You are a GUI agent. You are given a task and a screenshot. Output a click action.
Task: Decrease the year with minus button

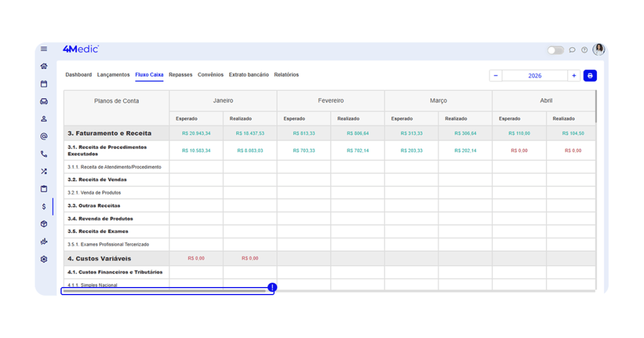[x=496, y=76]
